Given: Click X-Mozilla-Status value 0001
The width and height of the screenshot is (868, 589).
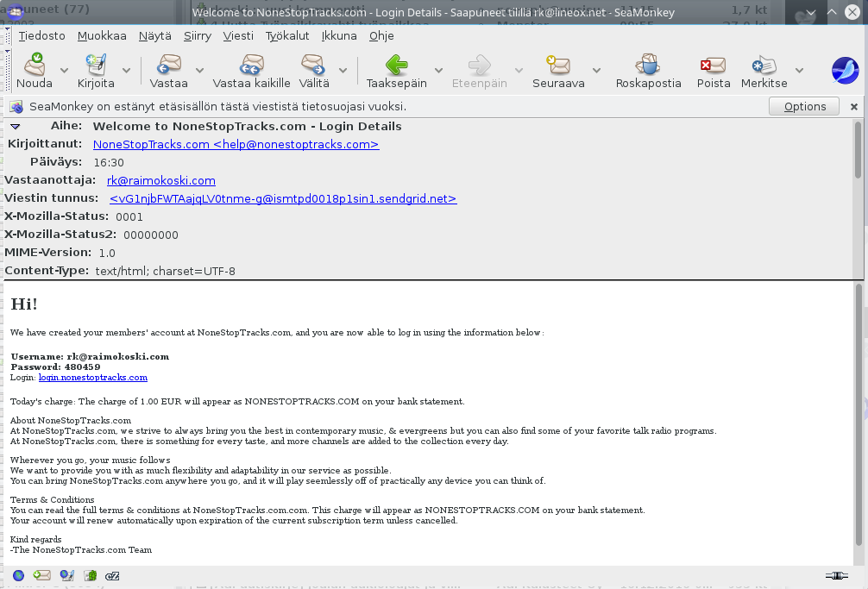Looking at the screenshot, I should pyautogui.click(x=129, y=216).
